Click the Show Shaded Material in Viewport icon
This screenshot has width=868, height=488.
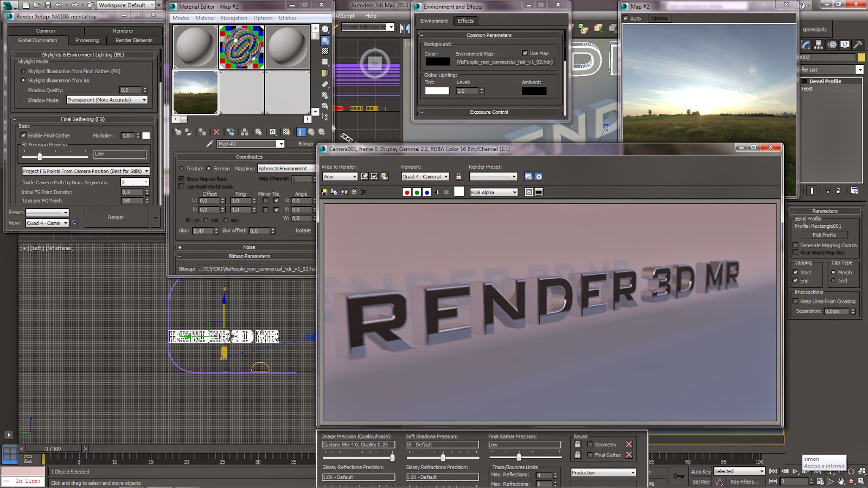click(x=286, y=132)
